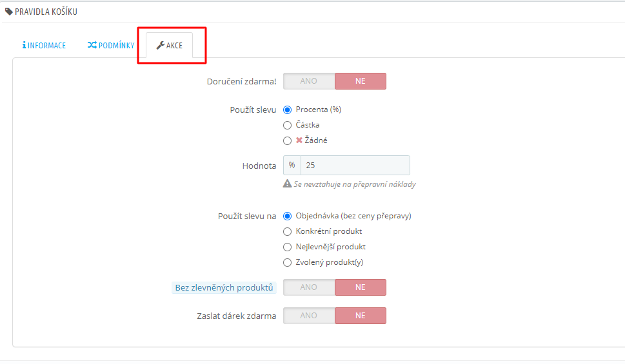Click the warning triangle icon under Hodnota
This screenshot has width=625, height=364.
[x=287, y=184]
